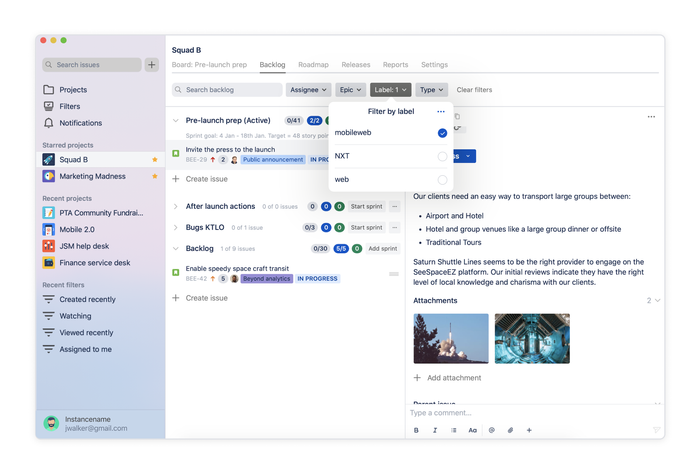The height and width of the screenshot is (474, 700).
Task: Open the Epic filter dropdown
Action: tap(350, 90)
